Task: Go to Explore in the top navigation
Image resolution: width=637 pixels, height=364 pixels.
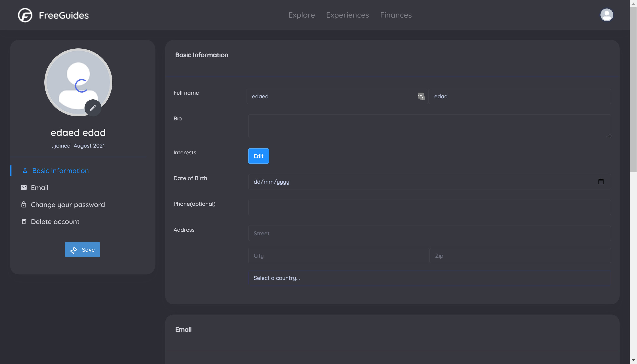Action: (x=301, y=15)
